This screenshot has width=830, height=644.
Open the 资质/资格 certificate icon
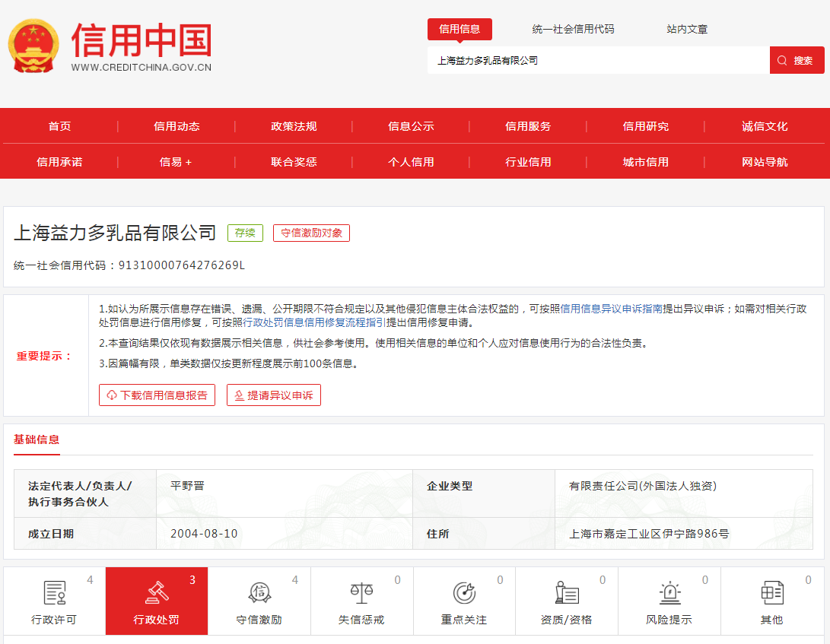[567, 593]
